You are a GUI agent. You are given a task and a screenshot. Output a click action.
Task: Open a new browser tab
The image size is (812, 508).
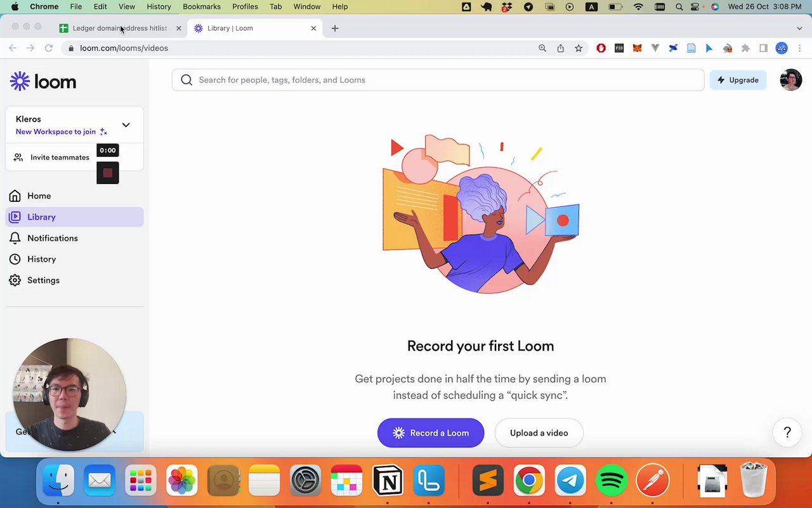click(x=335, y=28)
